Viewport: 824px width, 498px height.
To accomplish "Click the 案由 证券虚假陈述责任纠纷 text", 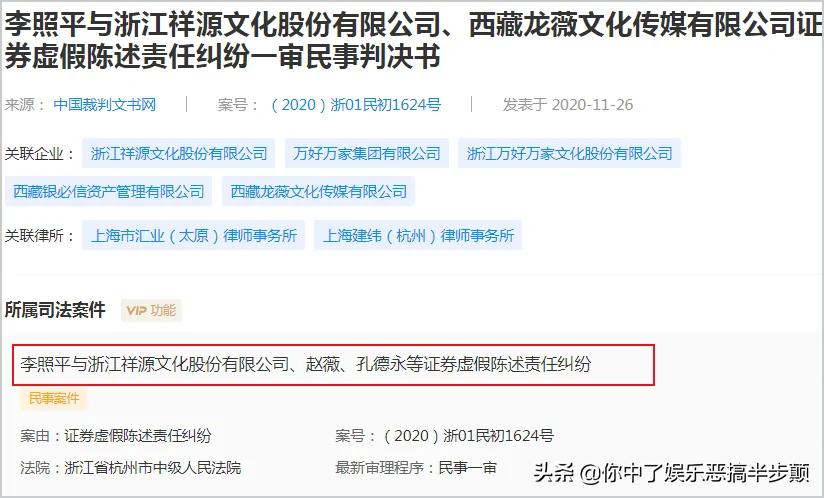I will [116, 435].
